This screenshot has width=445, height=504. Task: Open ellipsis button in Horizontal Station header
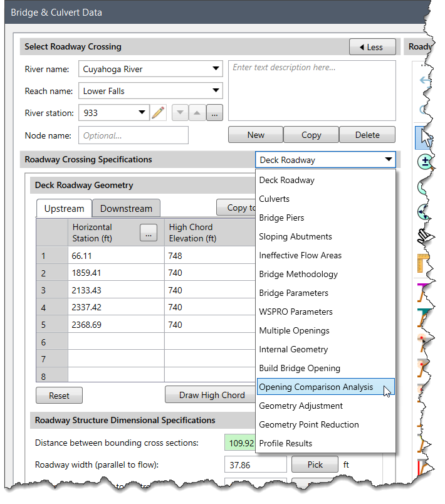149,233
